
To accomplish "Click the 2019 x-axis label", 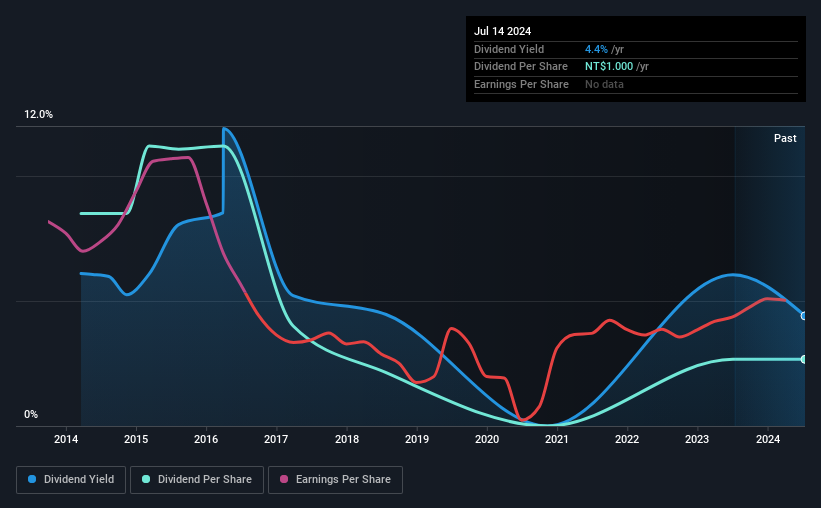I will click(x=417, y=439).
